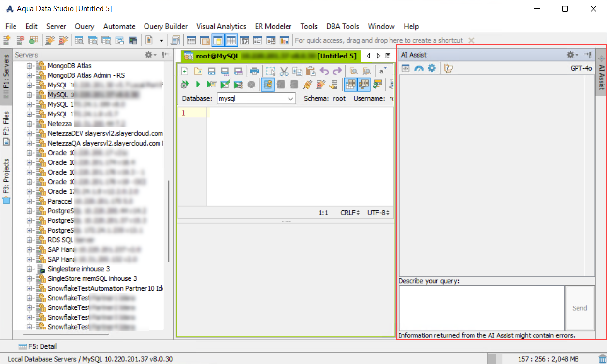Open the Database combo box showing mysql
The image size is (607, 364).
click(x=256, y=98)
